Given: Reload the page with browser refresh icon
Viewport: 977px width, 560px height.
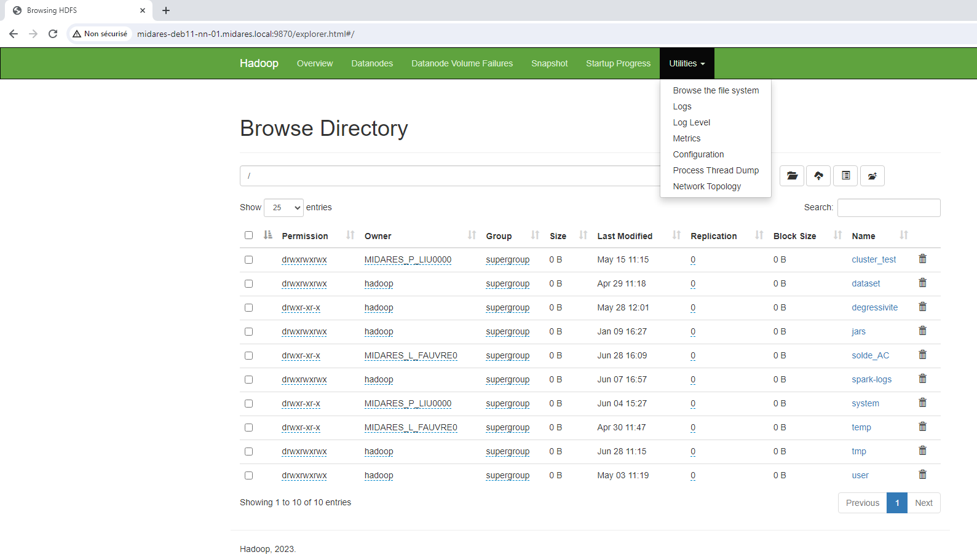Looking at the screenshot, I should tap(53, 34).
